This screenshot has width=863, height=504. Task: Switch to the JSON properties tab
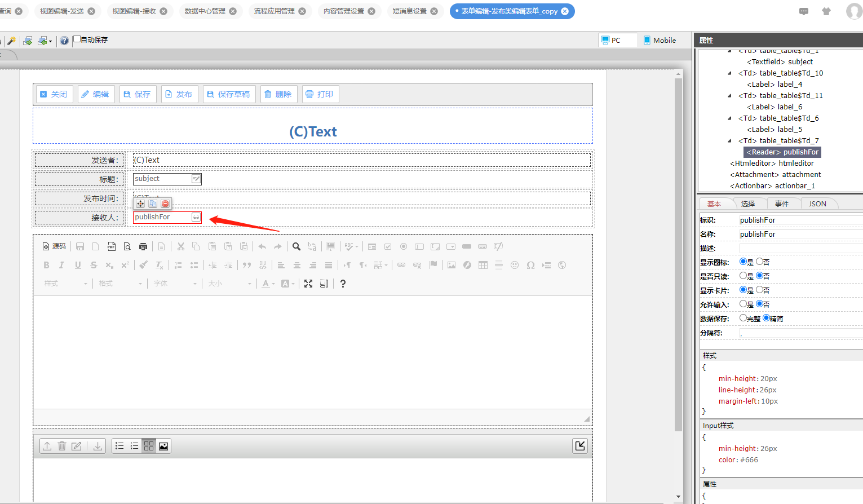pyautogui.click(x=817, y=204)
